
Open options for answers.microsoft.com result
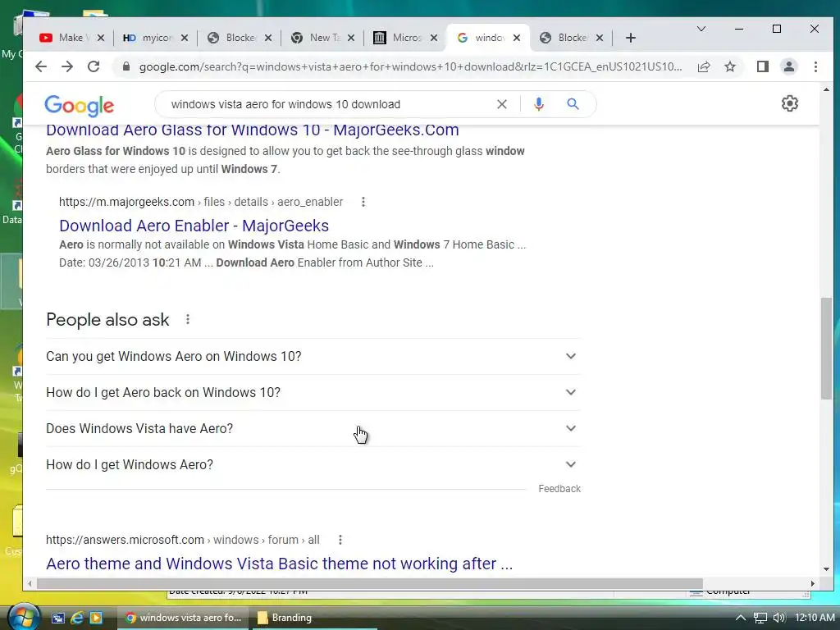tap(340, 540)
